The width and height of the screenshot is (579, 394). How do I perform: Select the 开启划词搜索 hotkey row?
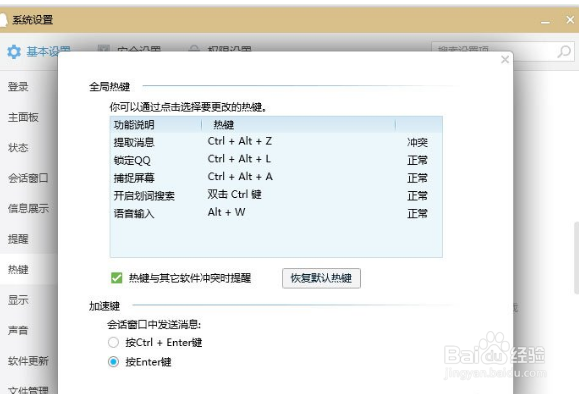click(276, 195)
